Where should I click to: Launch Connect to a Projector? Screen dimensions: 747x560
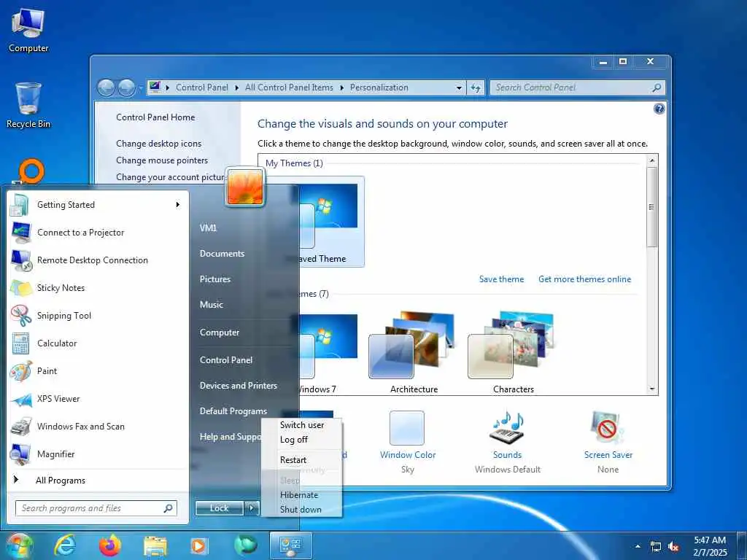[x=98, y=233]
